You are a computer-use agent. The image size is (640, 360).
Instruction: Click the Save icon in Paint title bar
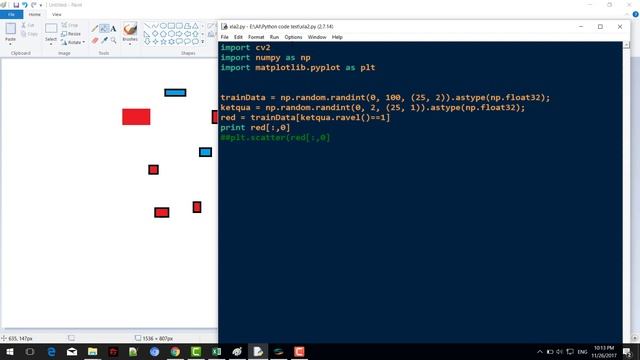coord(16,5)
